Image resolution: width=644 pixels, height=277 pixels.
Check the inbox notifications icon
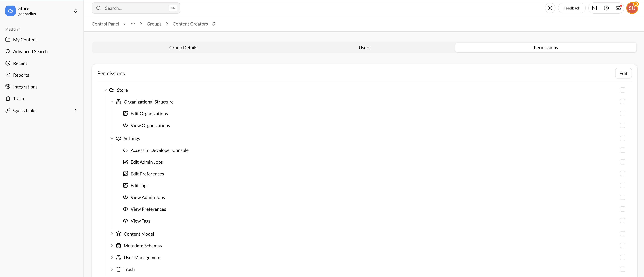(618, 8)
